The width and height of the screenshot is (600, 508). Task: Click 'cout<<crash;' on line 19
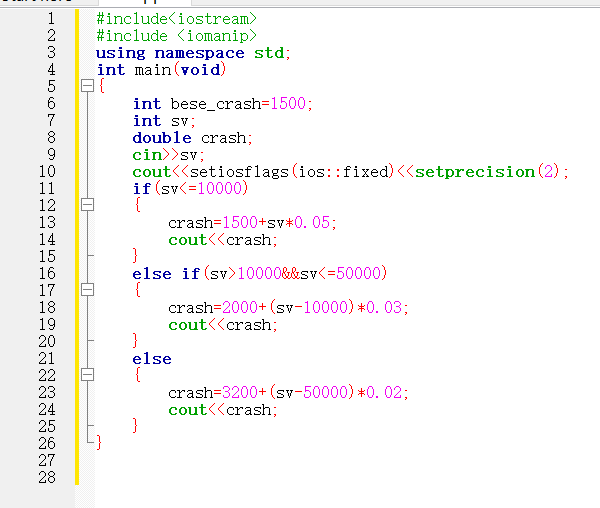point(223,325)
